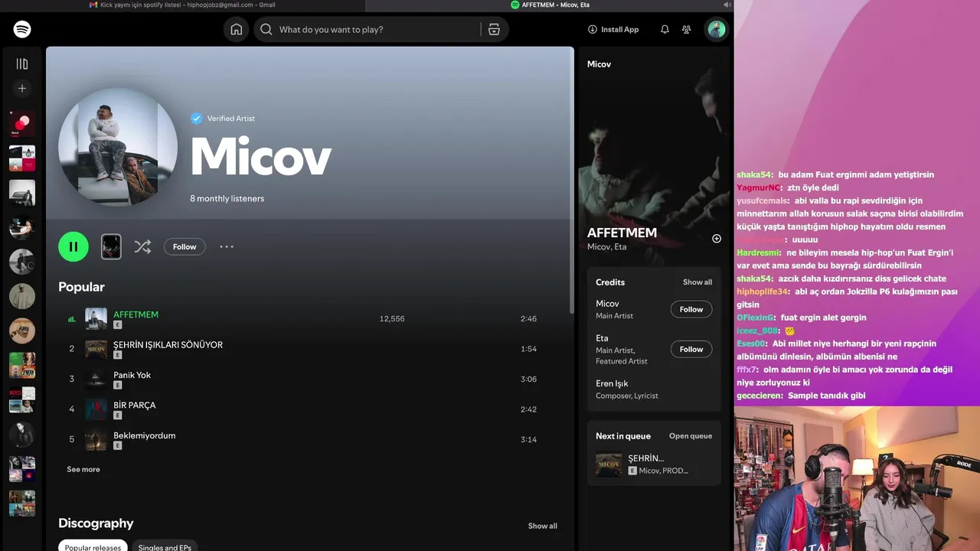This screenshot has height=551, width=980.
Task: Click the Panik Yok album cover
Action: pos(96,380)
